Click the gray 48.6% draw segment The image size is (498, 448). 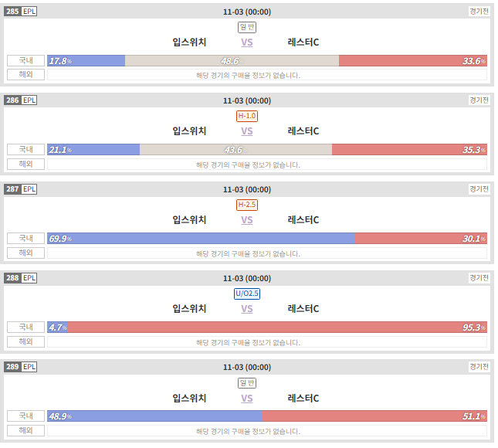pyautogui.click(x=232, y=61)
